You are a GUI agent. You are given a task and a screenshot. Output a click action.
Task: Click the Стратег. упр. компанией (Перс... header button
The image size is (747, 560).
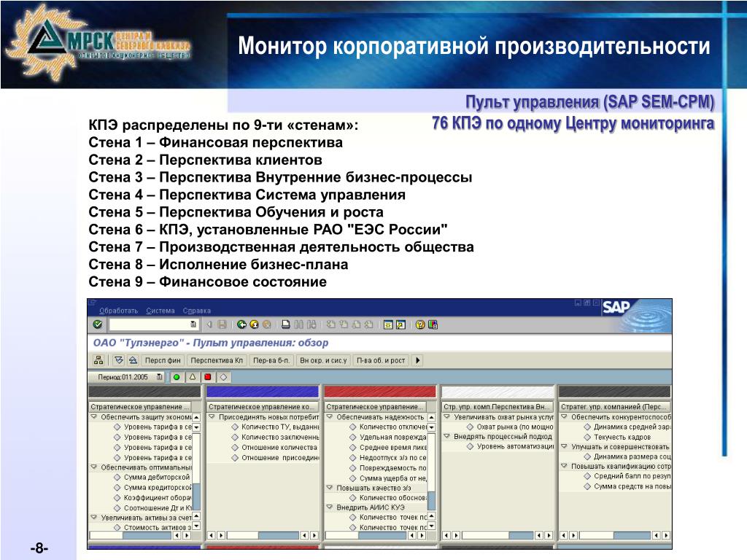click(614, 407)
